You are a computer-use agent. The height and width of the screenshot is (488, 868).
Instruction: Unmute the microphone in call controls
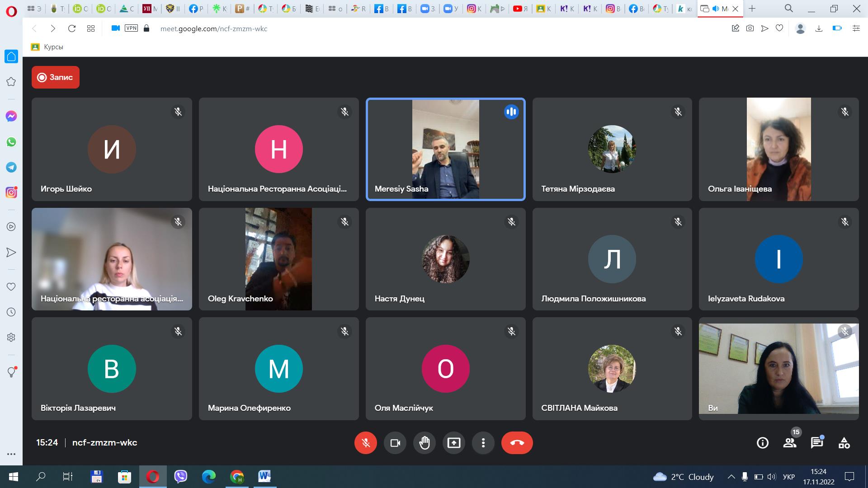click(x=365, y=443)
